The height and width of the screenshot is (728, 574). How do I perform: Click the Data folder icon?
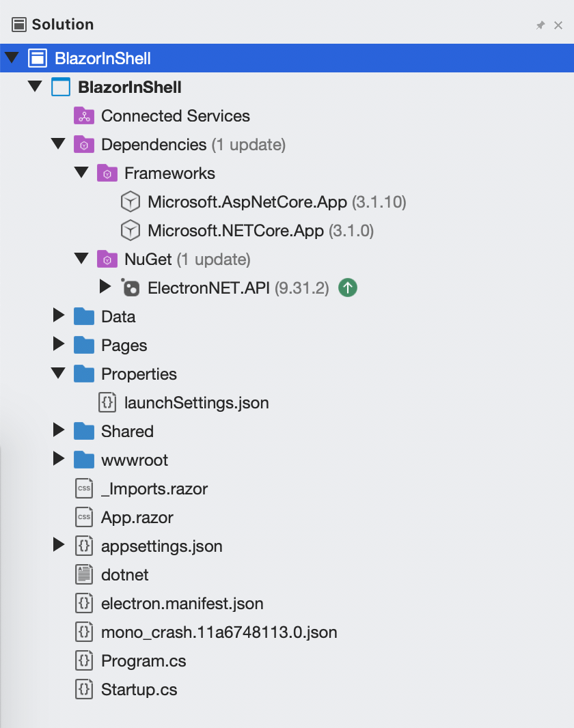84,317
